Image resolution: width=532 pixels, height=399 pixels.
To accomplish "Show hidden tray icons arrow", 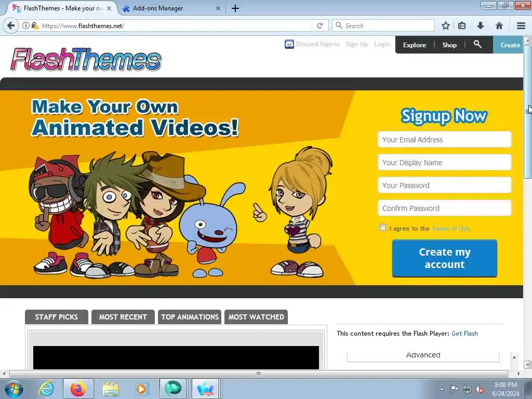I will click(x=442, y=389).
